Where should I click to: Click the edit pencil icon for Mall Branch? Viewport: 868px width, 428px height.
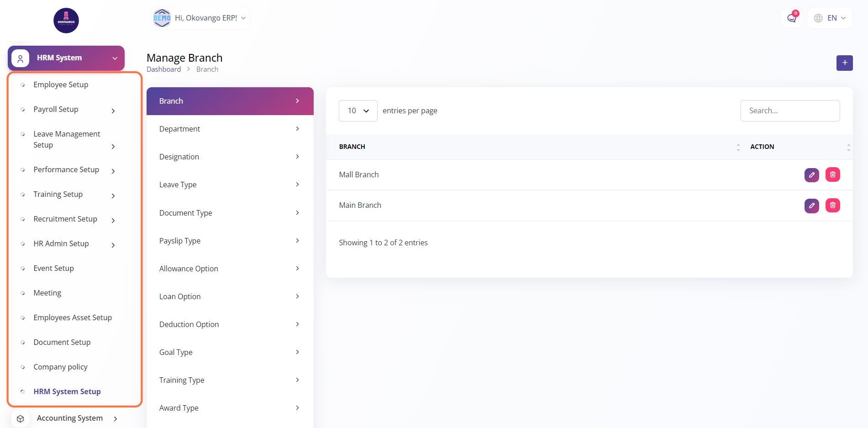click(x=811, y=175)
